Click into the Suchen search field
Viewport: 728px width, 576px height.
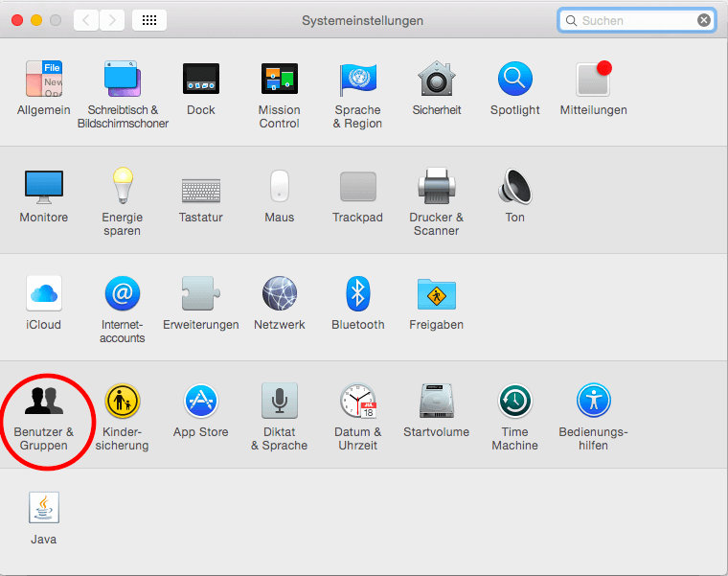(637, 20)
